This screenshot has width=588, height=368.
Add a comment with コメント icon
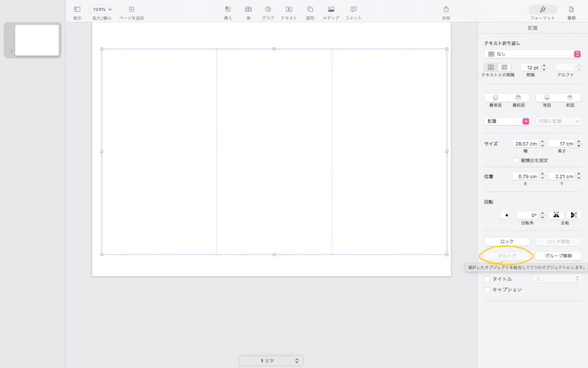[354, 10]
